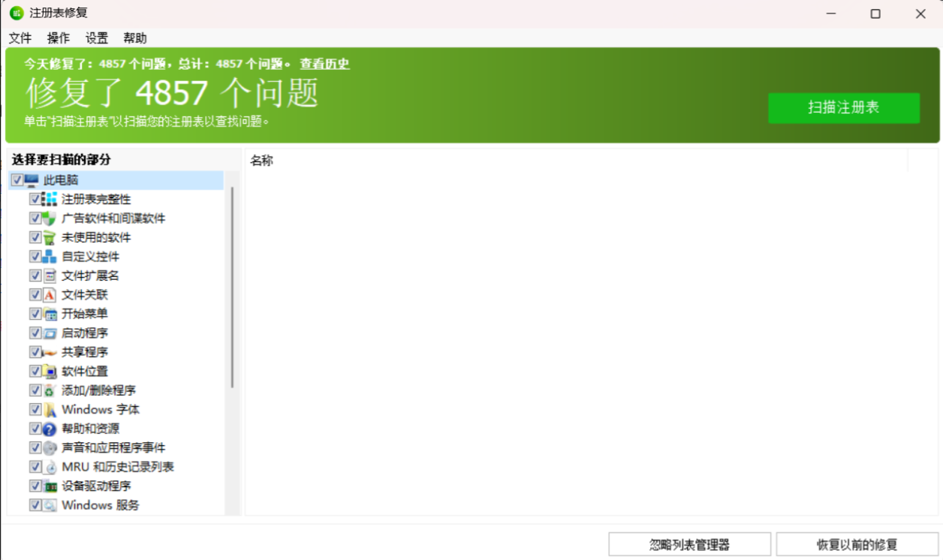
Task: Click the 声音和应用程序事件 icon
Action: (50, 448)
